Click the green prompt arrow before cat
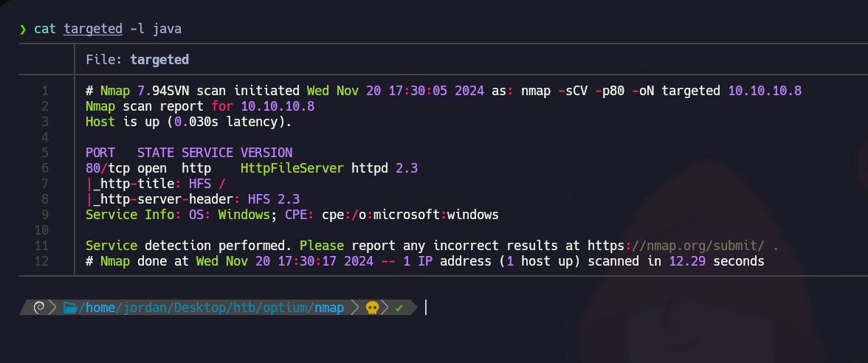The width and height of the screenshot is (868, 363). tap(23, 29)
